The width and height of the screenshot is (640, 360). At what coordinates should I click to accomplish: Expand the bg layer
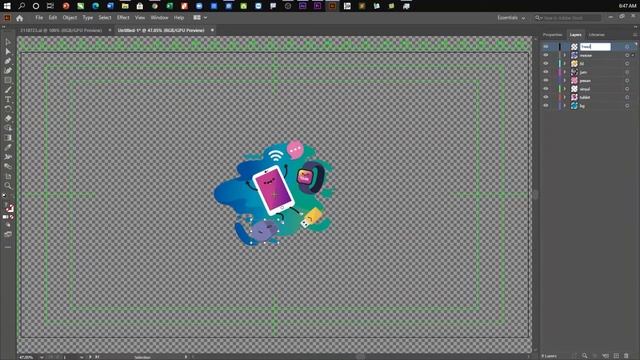pyautogui.click(x=565, y=106)
